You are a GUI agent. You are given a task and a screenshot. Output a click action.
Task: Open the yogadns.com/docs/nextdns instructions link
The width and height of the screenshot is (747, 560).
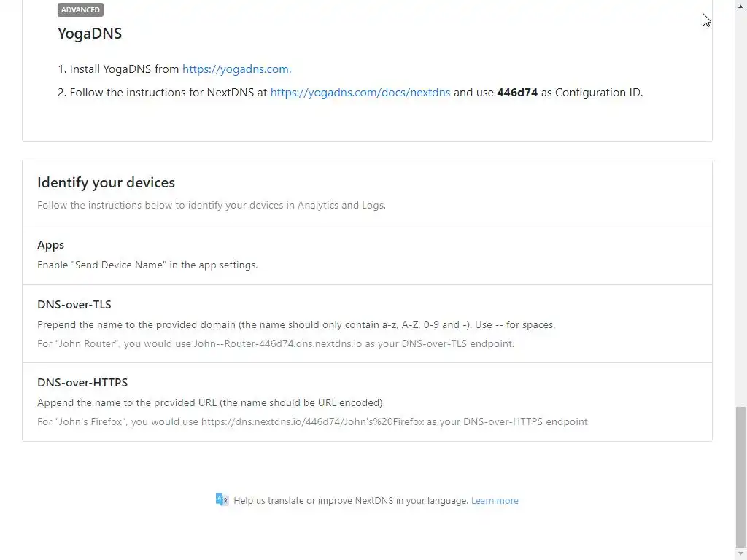360,93
